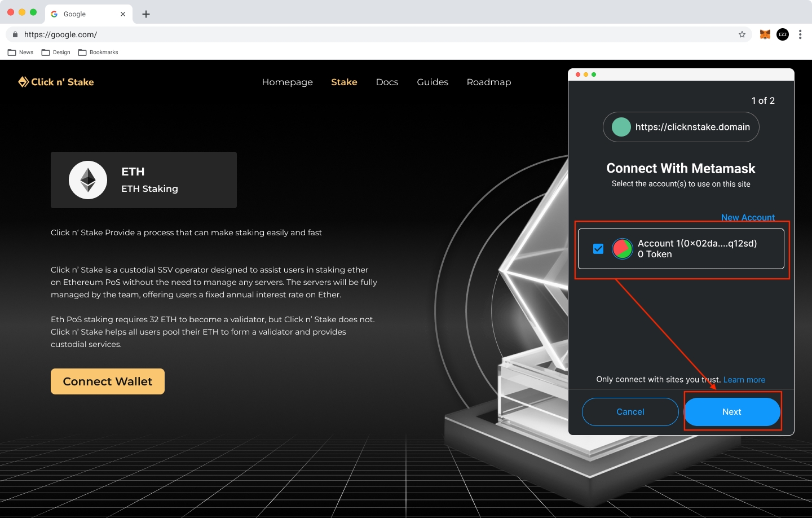Image resolution: width=812 pixels, height=518 pixels.
Task: Expand the Bookmarks folder
Action: (98, 52)
